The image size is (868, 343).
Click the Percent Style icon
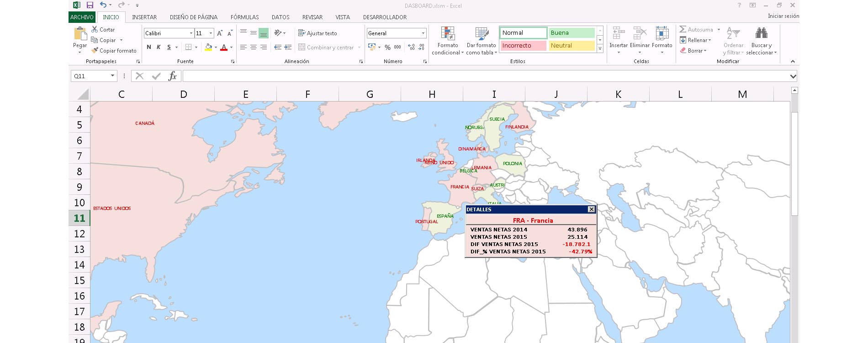click(387, 47)
